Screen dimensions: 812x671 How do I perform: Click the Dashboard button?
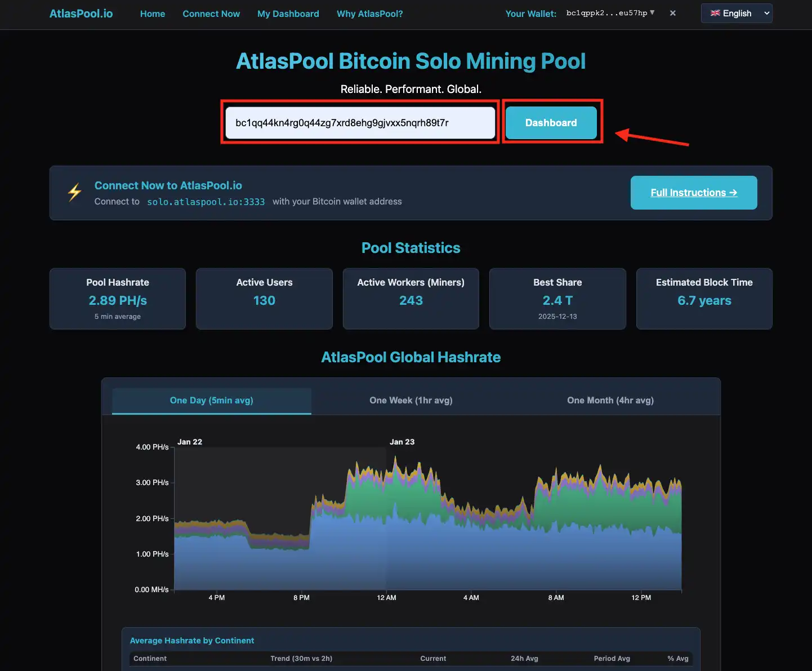pyautogui.click(x=551, y=123)
